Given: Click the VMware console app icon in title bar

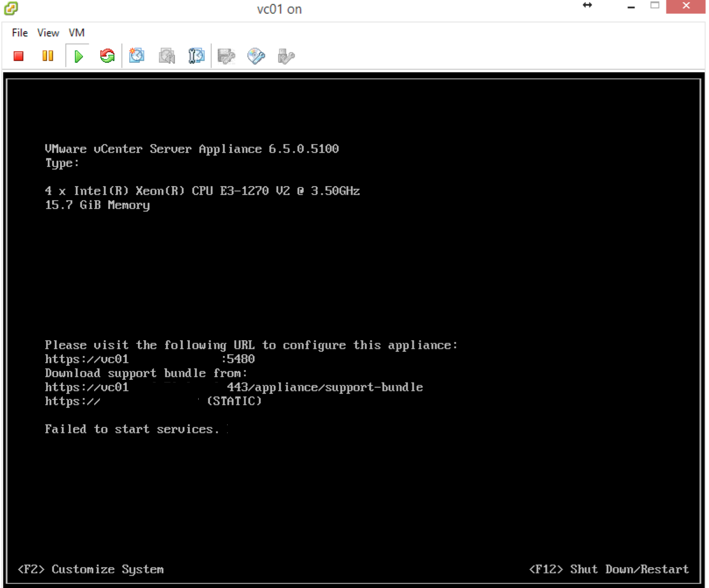Looking at the screenshot, I should pos(11,8).
